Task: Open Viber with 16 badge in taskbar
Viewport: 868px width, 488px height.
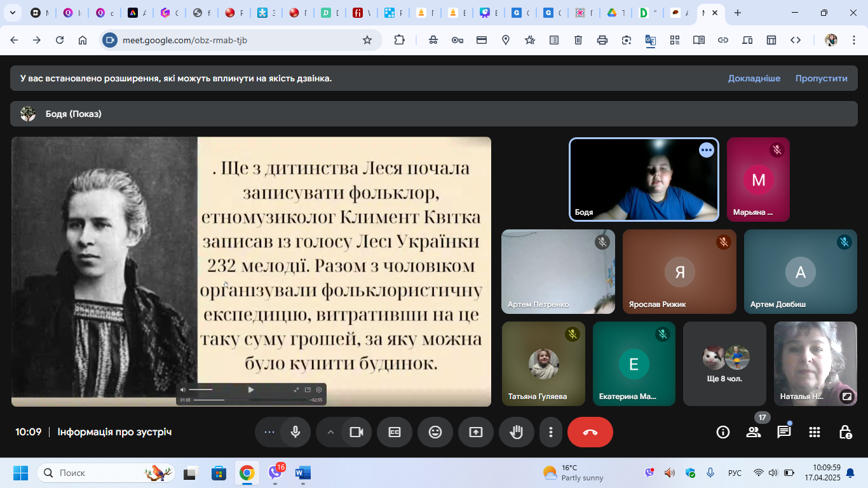Action: pos(275,473)
